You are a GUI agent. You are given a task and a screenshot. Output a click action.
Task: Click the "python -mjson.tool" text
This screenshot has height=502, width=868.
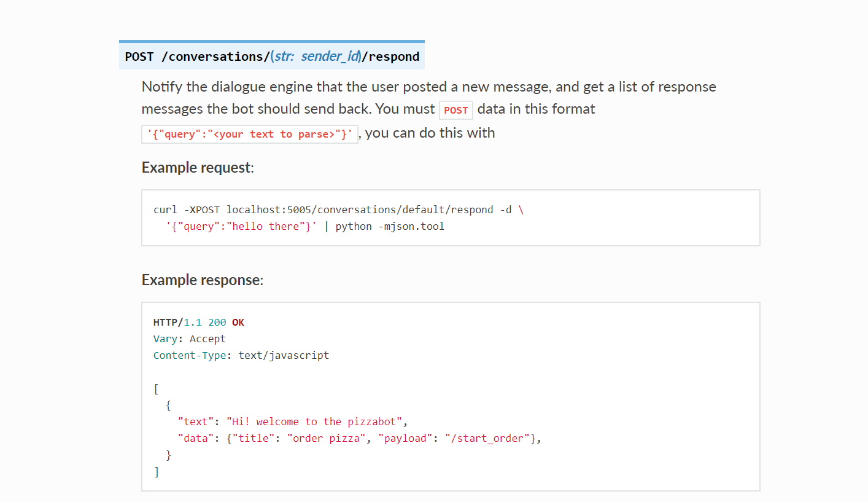(390, 226)
